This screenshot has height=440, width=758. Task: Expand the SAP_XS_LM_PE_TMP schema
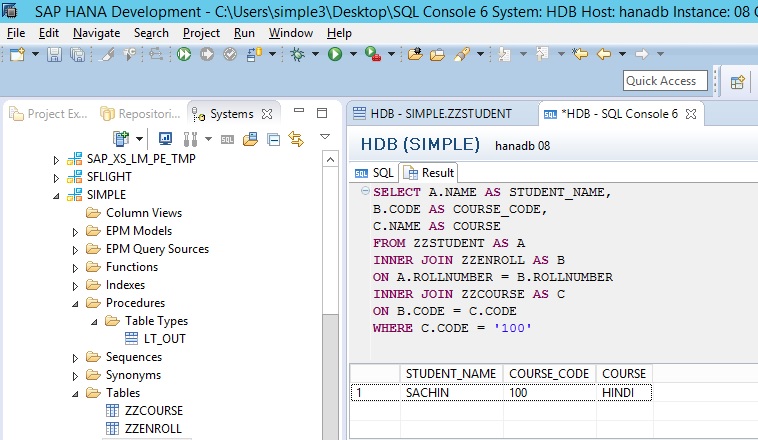[x=56, y=160]
